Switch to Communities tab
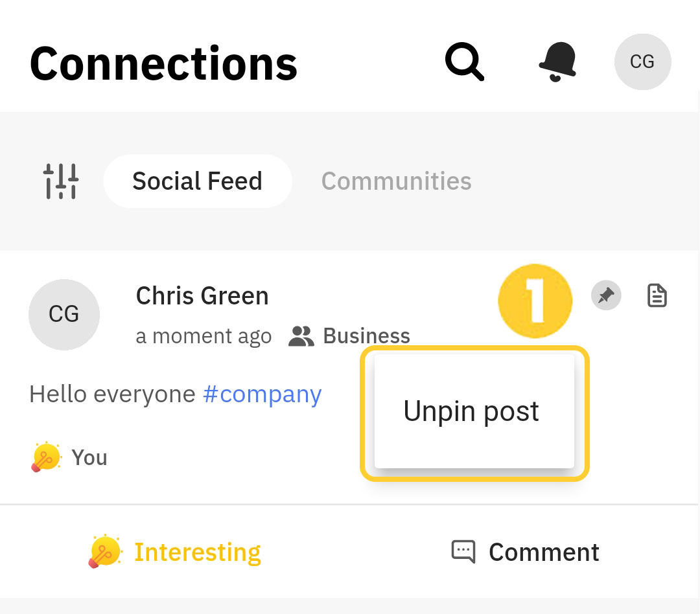This screenshot has width=700, height=614. pos(397,181)
